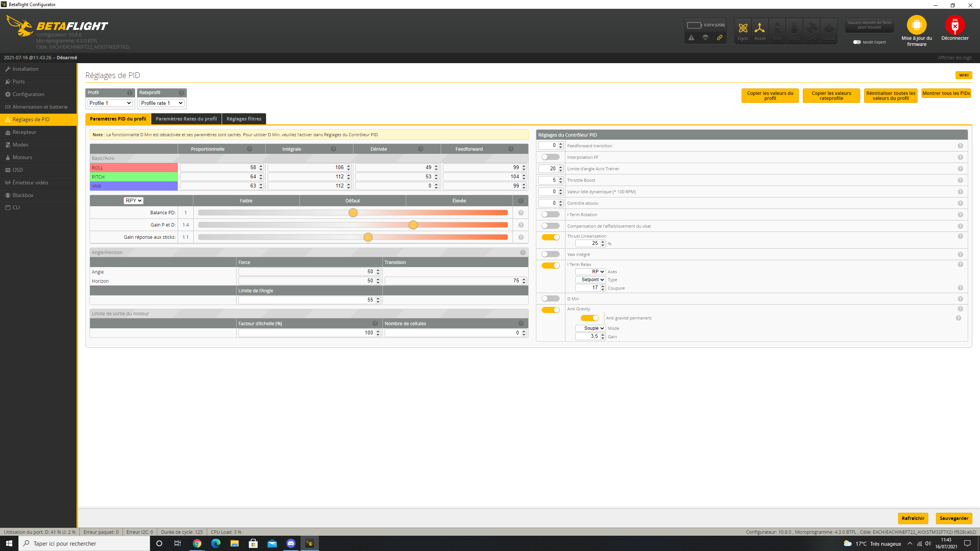The image size is (980, 551).
Task: Click the warning triangle status icon
Action: 691,37
